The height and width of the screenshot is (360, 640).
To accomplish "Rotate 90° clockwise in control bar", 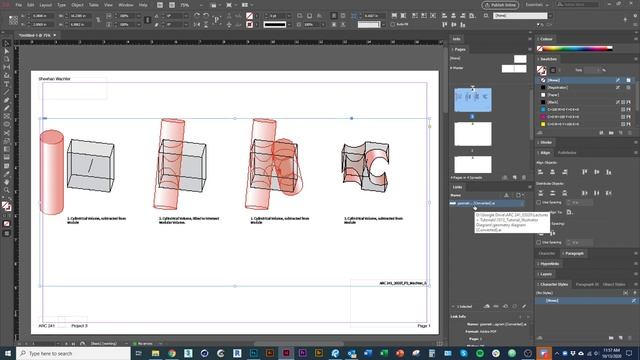I will [x=197, y=16].
